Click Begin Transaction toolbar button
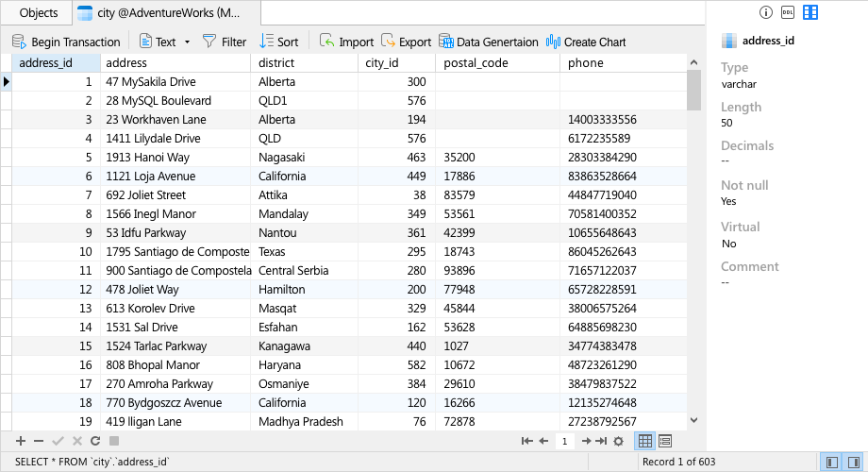The width and height of the screenshot is (868, 472). coord(66,42)
